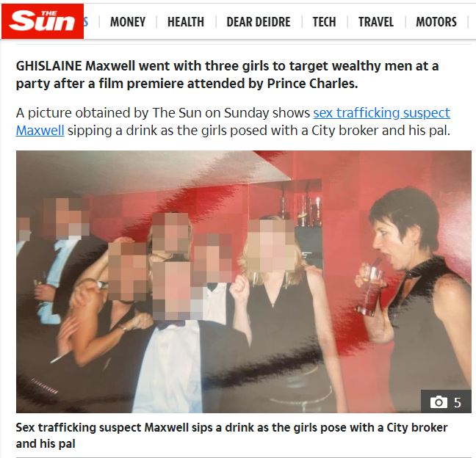
Task: Click the drink glass in the photo
Action: (x=370, y=288)
